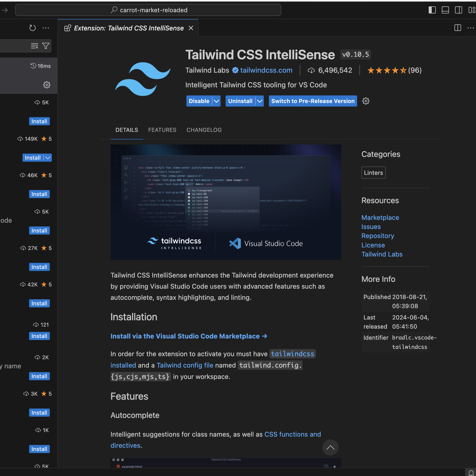Open manage gear for selected sidebar extension
Screen dimensions: 476x476
(47, 85)
